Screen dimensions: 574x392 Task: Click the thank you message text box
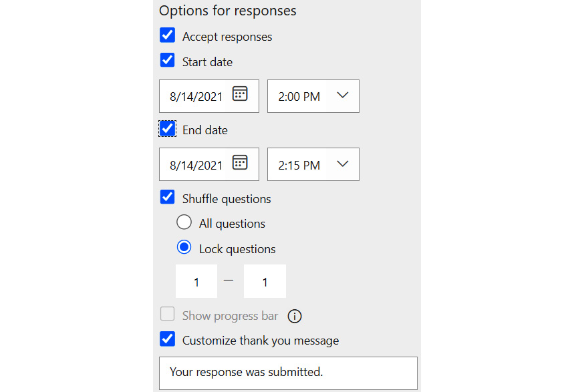point(288,373)
